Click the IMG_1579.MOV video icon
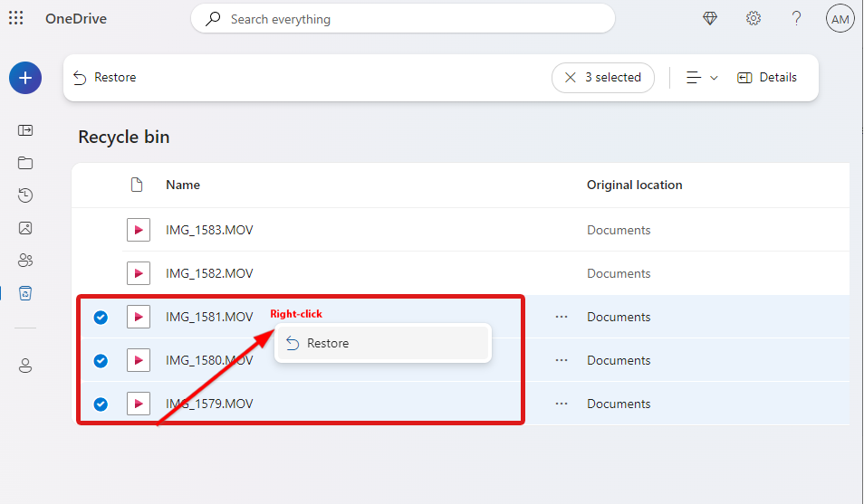 (139, 404)
